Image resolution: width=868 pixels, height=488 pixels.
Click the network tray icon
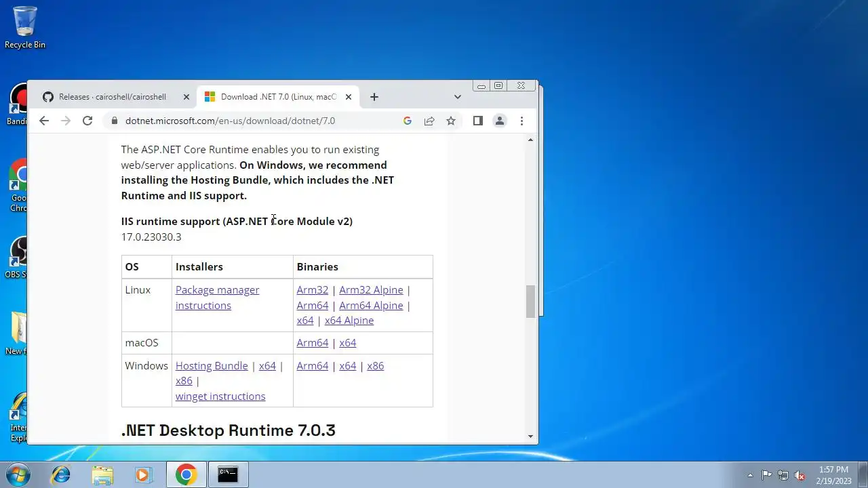pyautogui.click(x=783, y=475)
